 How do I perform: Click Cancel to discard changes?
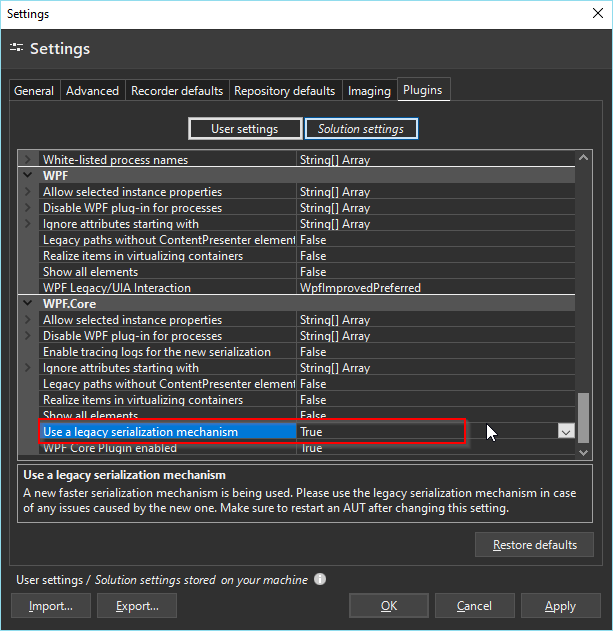[x=475, y=606]
